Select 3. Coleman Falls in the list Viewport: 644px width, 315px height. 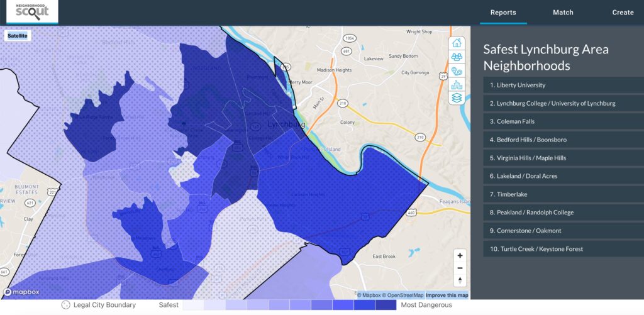563,121
